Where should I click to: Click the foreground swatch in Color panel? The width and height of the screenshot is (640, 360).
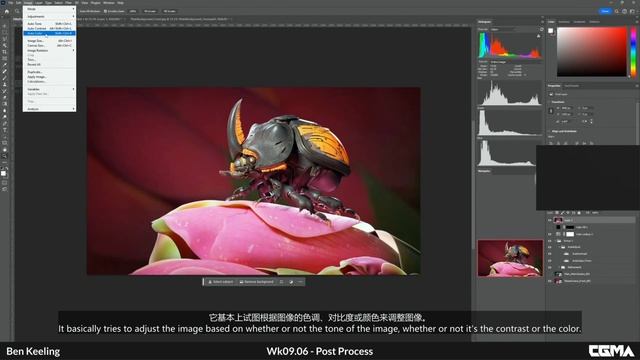(x=551, y=31)
